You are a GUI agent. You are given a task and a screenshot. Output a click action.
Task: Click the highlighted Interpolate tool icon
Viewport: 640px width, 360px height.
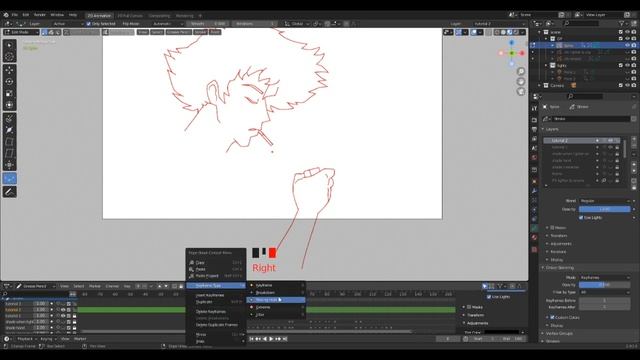(9, 179)
